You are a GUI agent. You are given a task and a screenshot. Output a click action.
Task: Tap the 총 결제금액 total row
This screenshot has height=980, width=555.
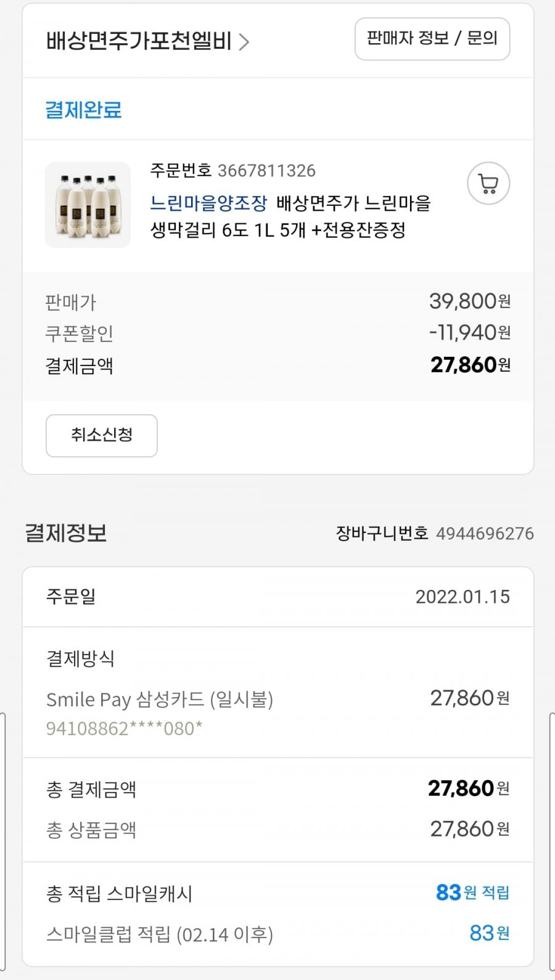278,789
